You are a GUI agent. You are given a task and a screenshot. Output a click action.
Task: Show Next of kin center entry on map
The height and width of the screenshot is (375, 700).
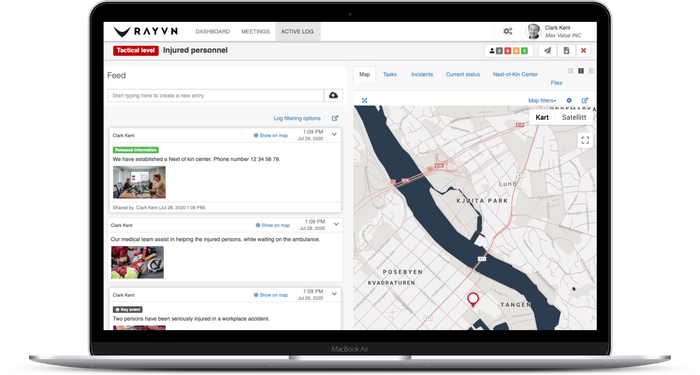[271, 135]
